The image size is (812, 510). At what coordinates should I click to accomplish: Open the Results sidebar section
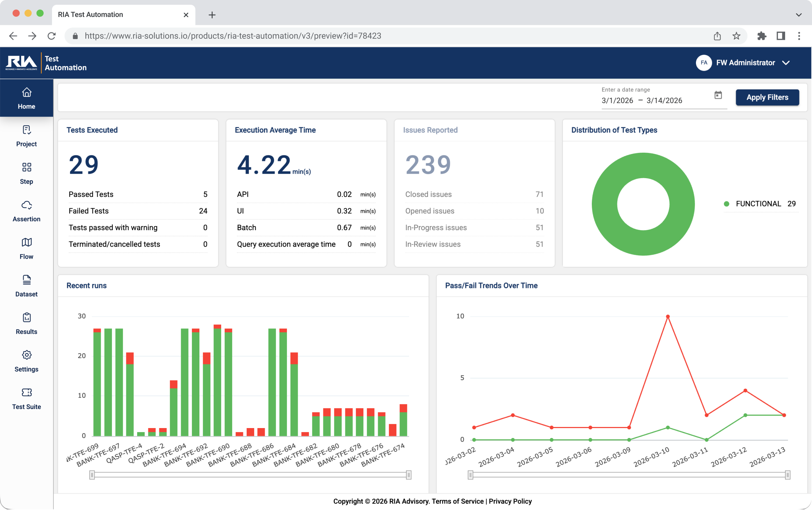point(27,324)
